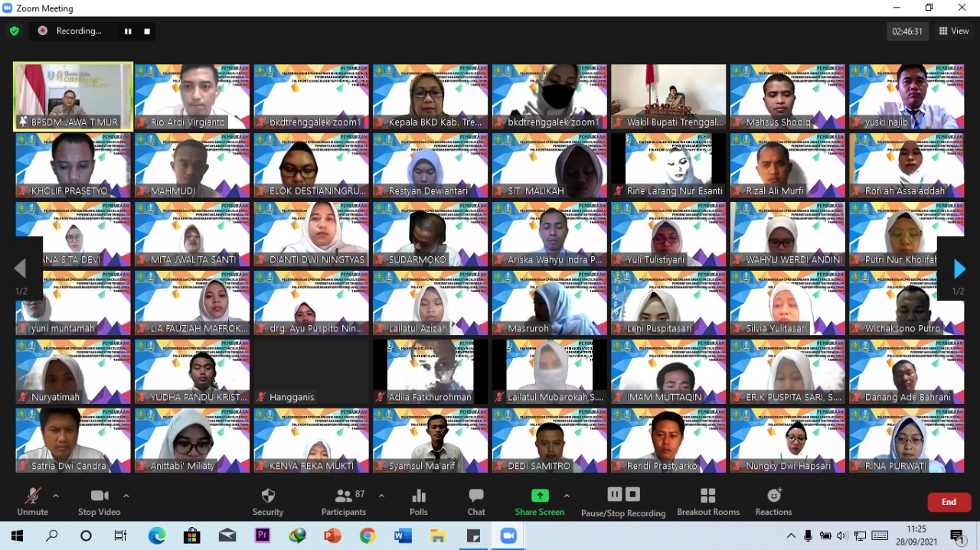
Task: Expand Share Screen options arrow
Action: pos(567,496)
